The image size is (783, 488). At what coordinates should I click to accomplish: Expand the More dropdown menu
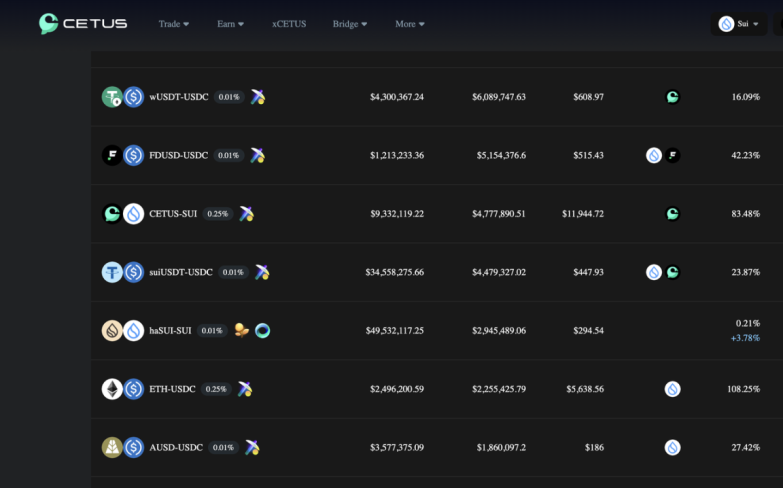[x=409, y=24]
